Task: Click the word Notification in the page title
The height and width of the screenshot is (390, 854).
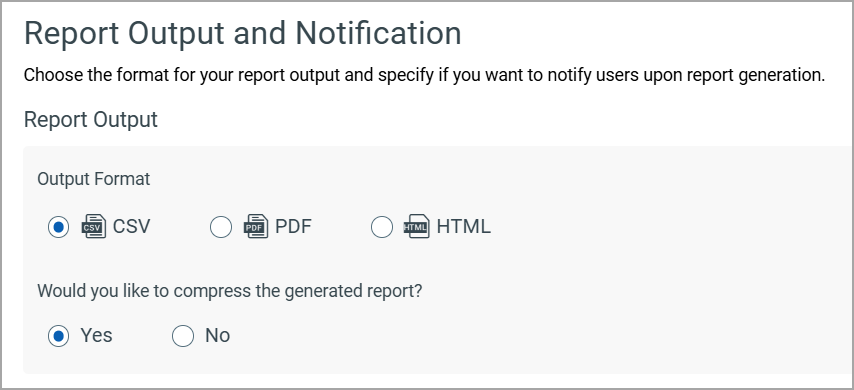Action: (379, 34)
